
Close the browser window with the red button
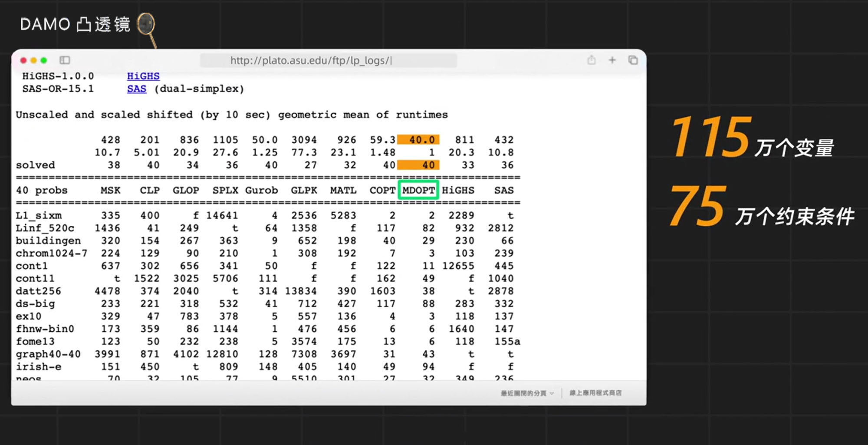(x=23, y=60)
